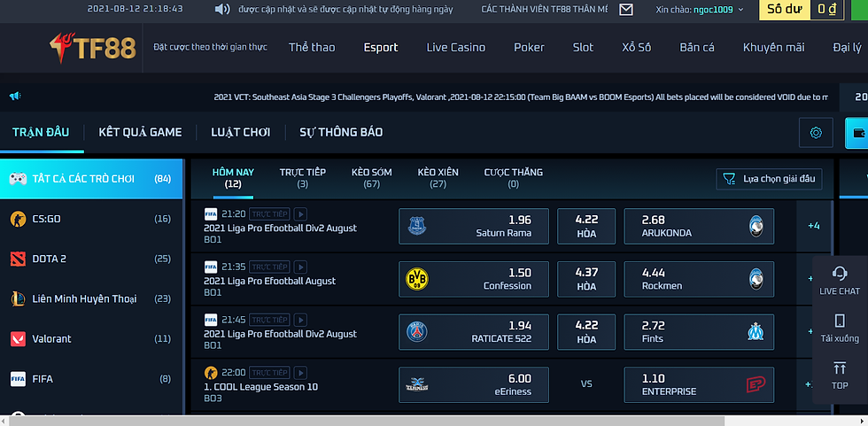Play stream for 21:35 match
Image resolution: width=868 pixels, height=426 pixels.
pos(300,267)
